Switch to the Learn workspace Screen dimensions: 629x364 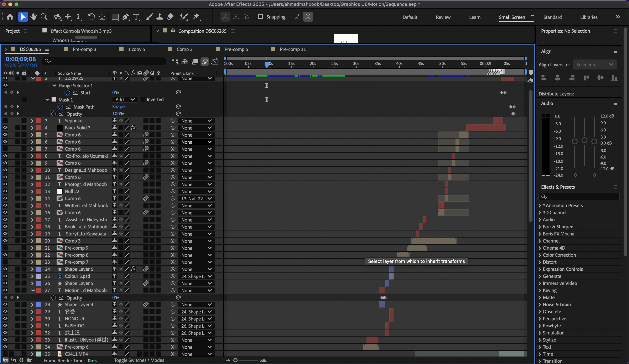click(474, 17)
